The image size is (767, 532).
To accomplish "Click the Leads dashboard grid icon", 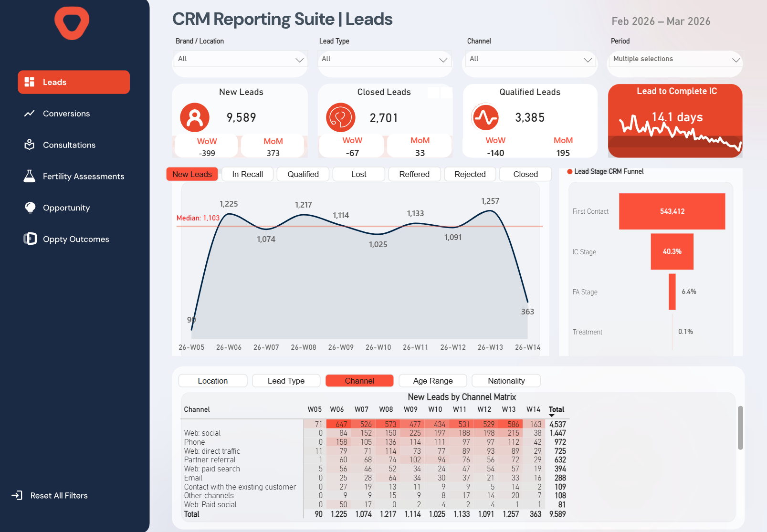I will (x=30, y=82).
